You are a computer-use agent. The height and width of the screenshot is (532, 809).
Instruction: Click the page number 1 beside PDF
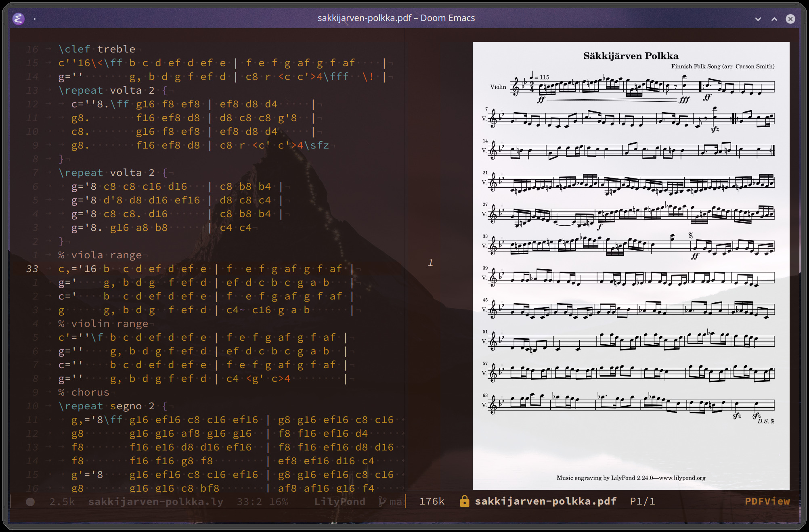pos(430,263)
